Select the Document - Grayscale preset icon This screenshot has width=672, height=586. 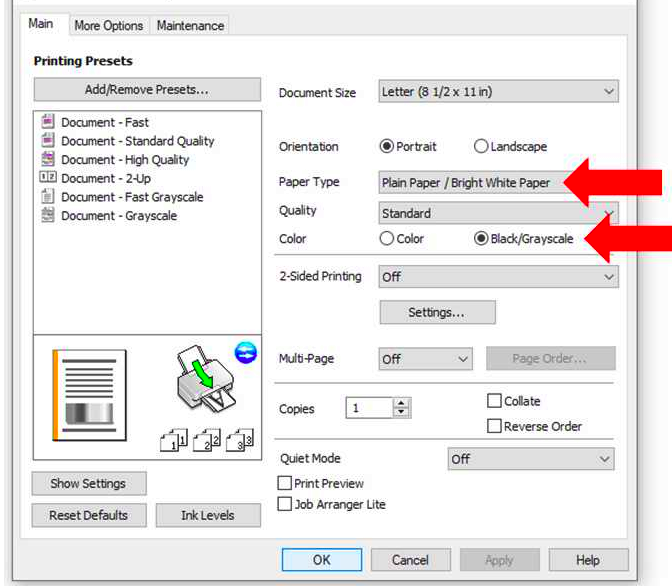point(47,215)
